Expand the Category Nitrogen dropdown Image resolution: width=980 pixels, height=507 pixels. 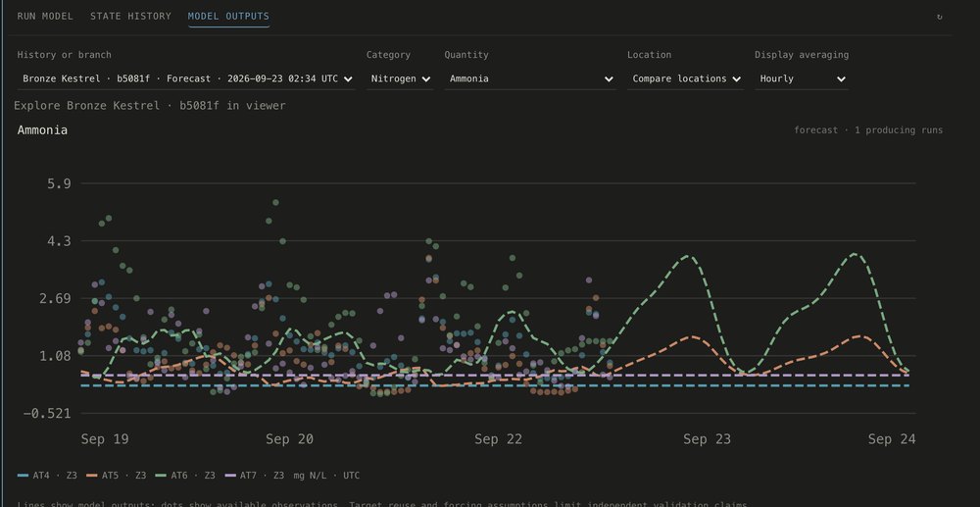point(400,78)
